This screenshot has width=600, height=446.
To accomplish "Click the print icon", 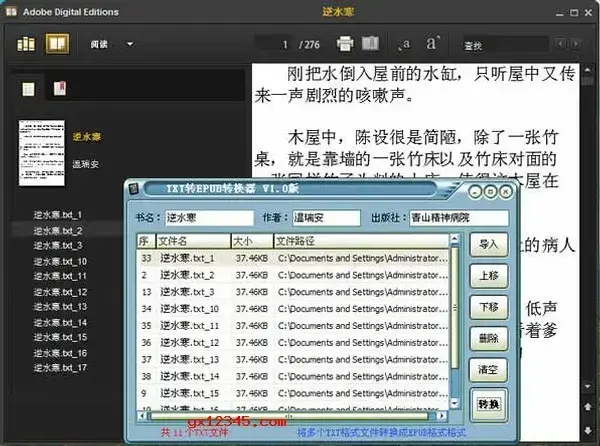I will click(345, 44).
